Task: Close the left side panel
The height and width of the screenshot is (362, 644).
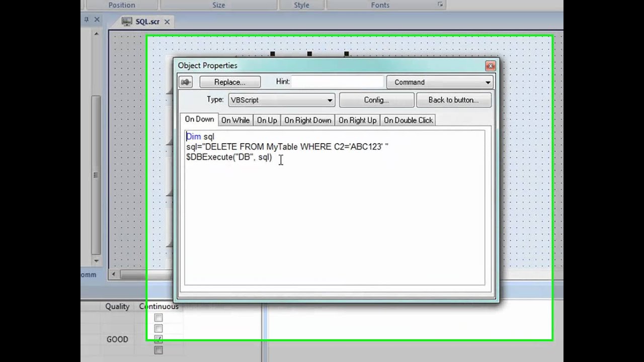Action: [x=97, y=20]
